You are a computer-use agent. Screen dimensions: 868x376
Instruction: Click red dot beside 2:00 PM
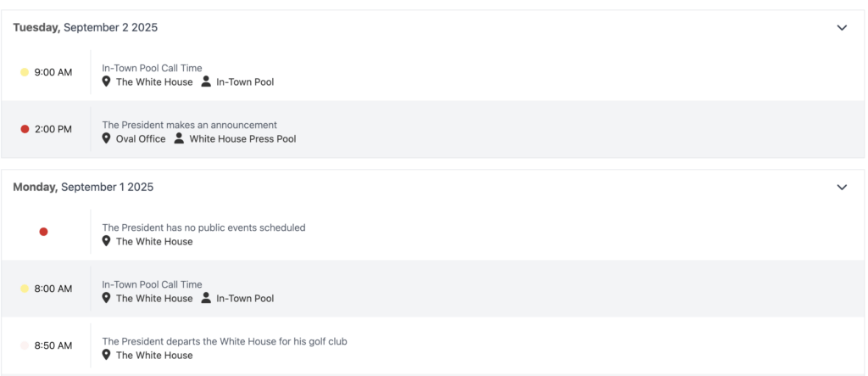pyautogui.click(x=25, y=129)
